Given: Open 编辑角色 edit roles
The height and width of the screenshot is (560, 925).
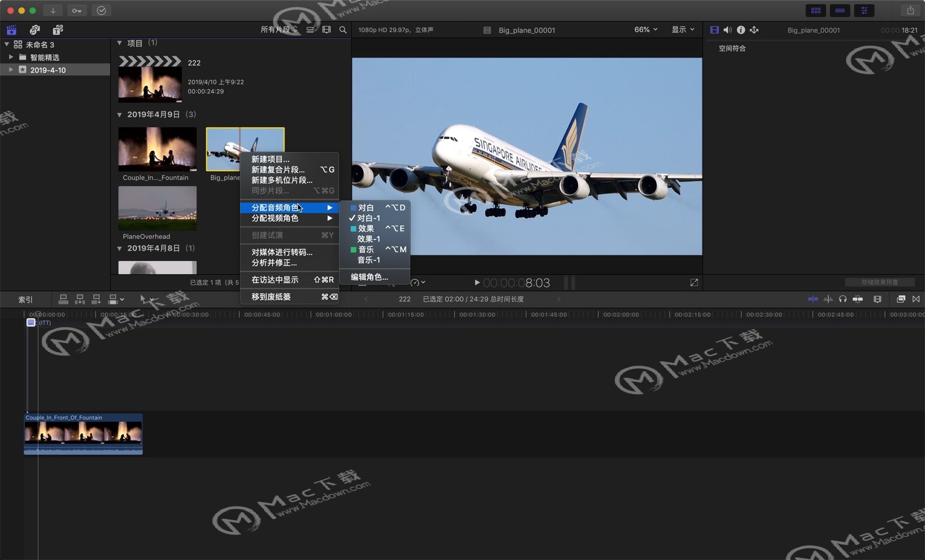Looking at the screenshot, I should (x=375, y=277).
